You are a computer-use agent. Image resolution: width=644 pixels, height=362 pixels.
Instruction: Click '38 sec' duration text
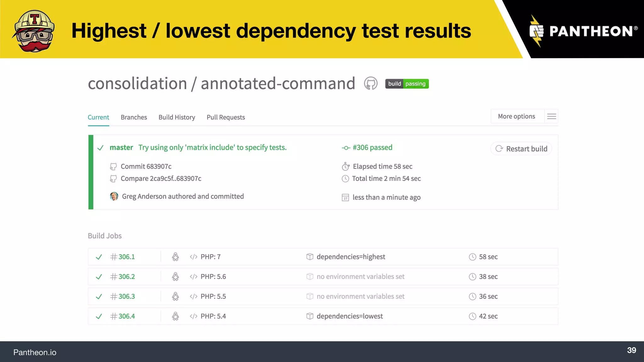[488, 277]
